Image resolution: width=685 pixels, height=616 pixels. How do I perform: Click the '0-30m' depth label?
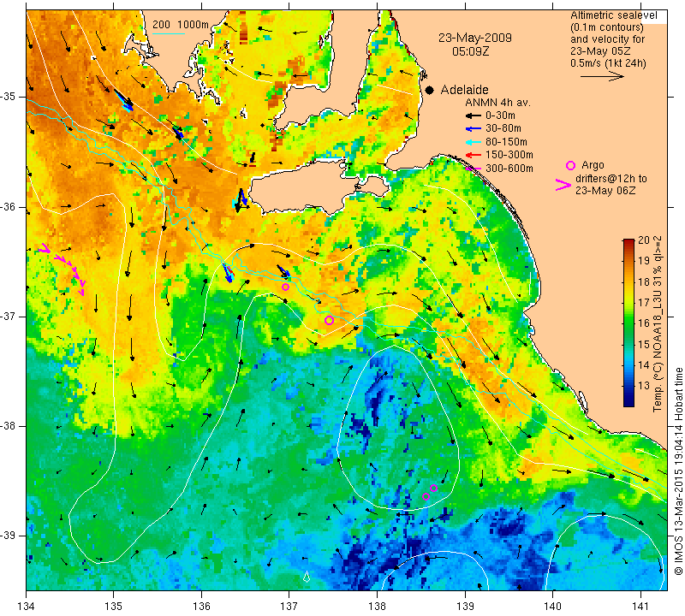(x=500, y=115)
